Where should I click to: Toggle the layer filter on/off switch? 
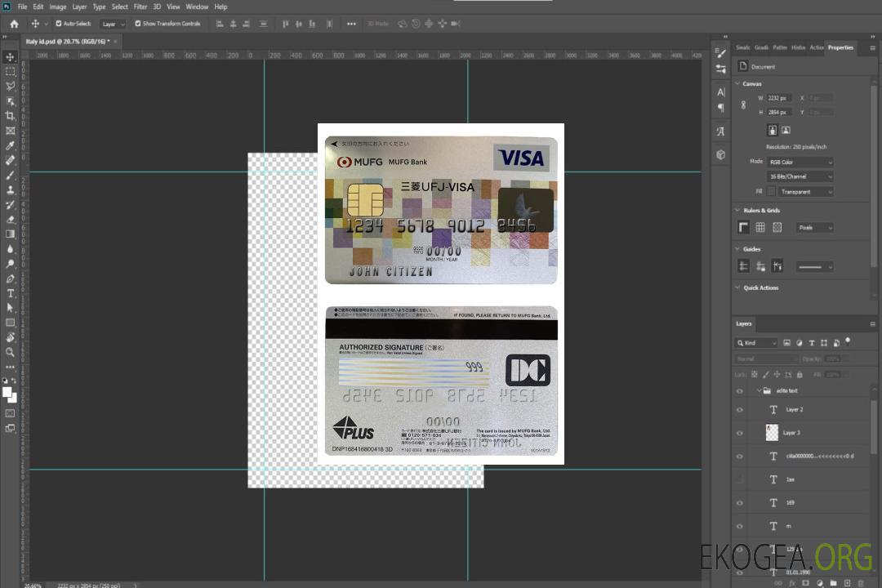pos(848,341)
